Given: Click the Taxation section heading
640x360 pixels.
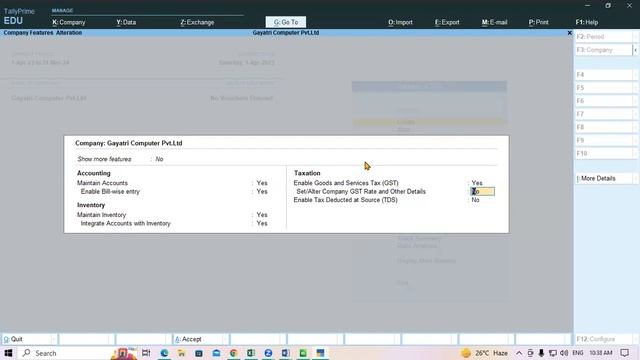Looking at the screenshot, I should pyautogui.click(x=307, y=173).
